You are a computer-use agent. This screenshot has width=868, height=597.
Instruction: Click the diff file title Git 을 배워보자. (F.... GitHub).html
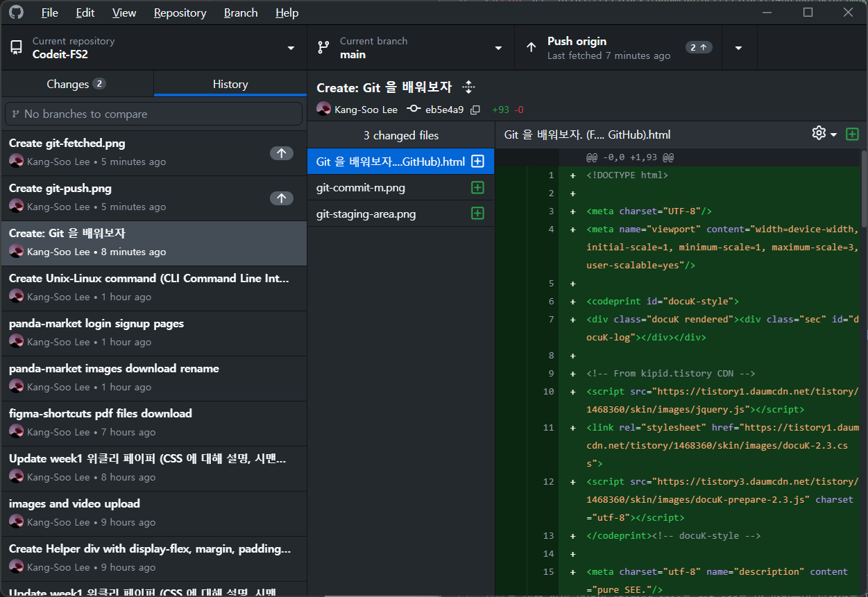(587, 135)
